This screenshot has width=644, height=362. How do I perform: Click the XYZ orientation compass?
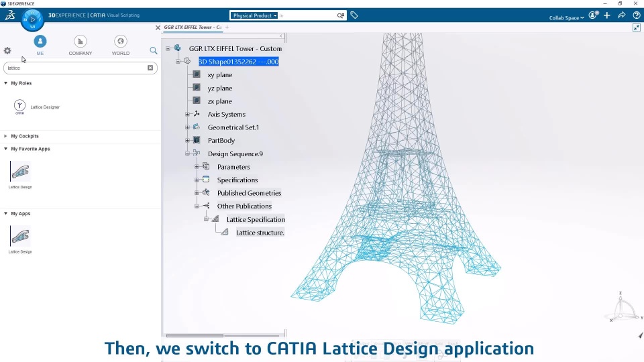[624, 308]
